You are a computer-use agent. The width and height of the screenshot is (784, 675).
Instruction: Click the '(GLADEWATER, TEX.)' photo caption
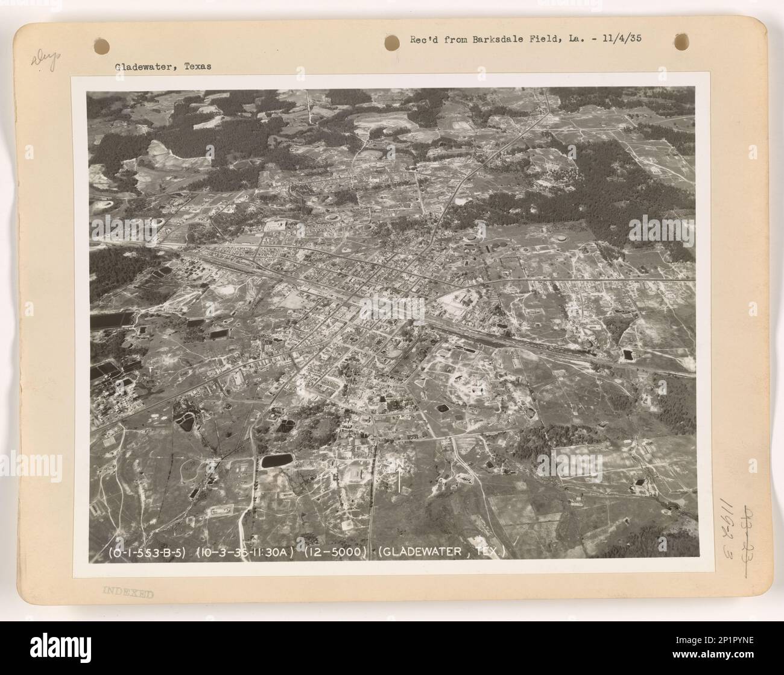pyautogui.click(x=442, y=552)
